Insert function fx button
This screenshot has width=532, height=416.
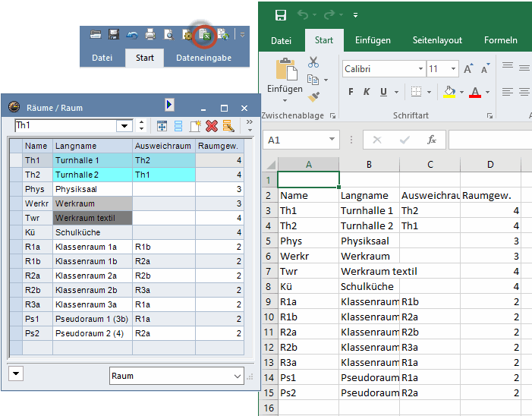[x=431, y=140]
